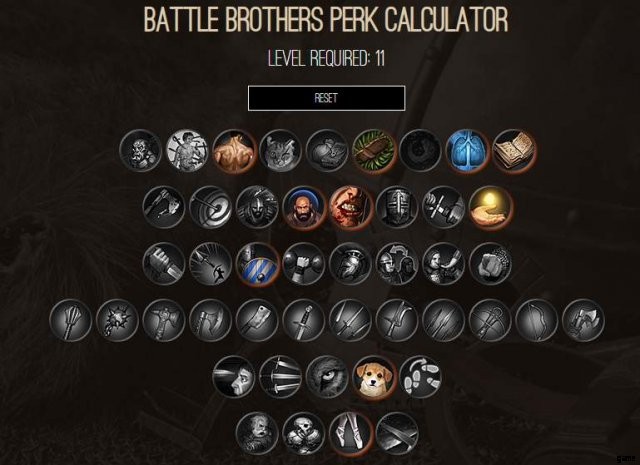This screenshot has width=640, height=465.
Task: Choose the spiked flail mastery perk
Action: coord(117,320)
